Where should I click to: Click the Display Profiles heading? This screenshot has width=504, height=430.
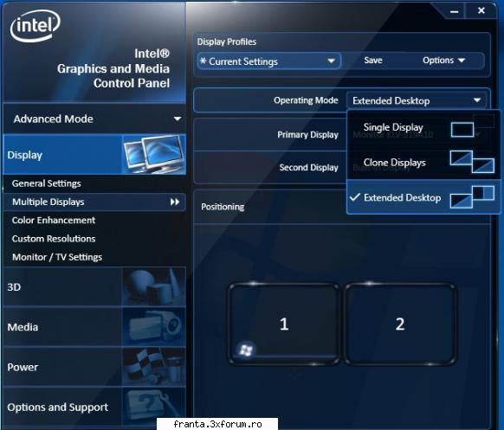(x=227, y=42)
